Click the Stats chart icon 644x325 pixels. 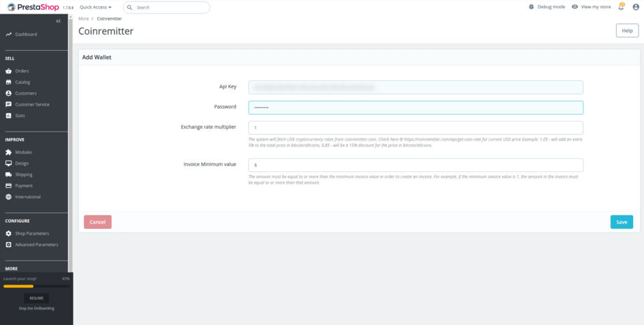pos(9,115)
